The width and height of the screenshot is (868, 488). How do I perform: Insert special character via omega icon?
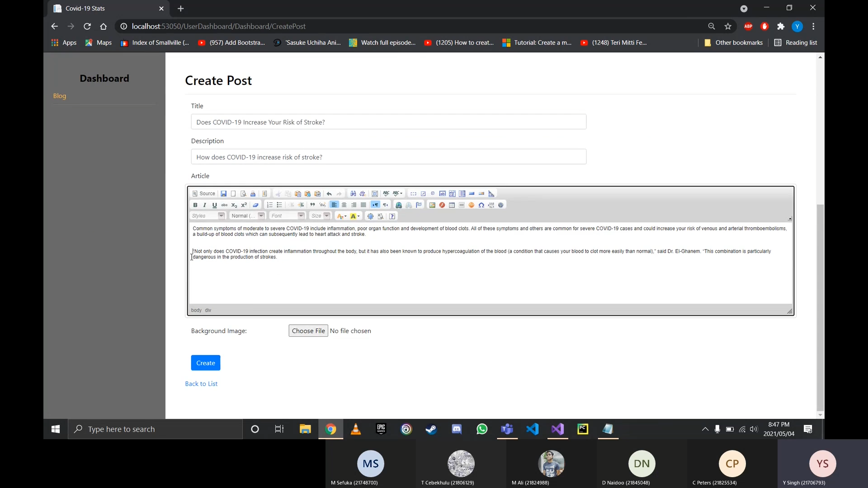(x=481, y=205)
